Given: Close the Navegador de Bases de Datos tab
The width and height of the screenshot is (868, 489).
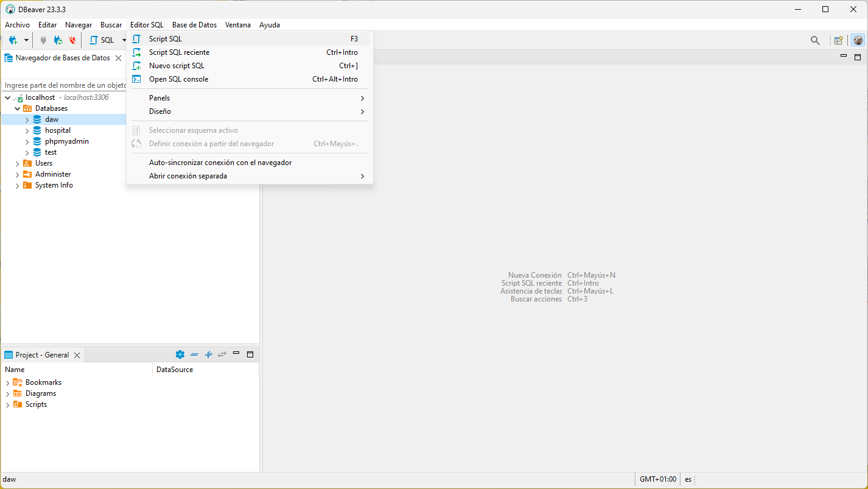Looking at the screenshot, I should tap(118, 58).
